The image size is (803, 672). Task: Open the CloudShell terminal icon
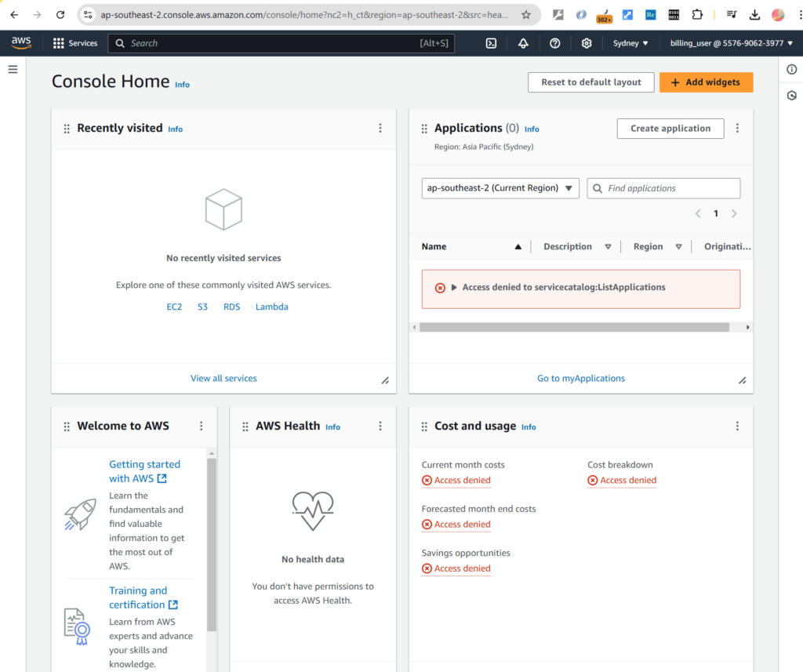(x=491, y=43)
